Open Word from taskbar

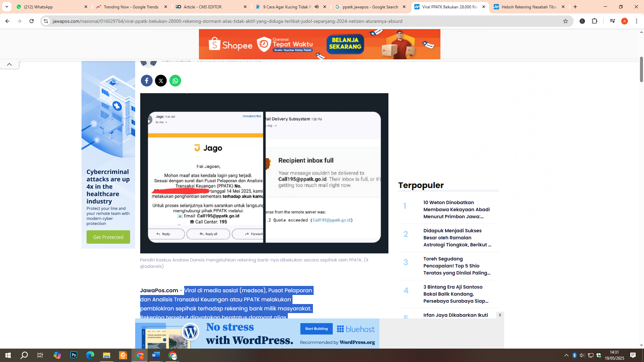coord(156,355)
